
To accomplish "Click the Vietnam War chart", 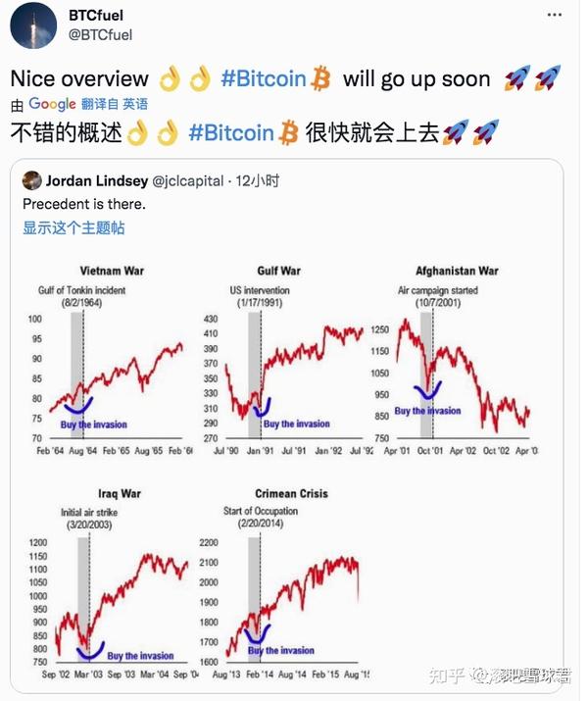I will pos(112,360).
